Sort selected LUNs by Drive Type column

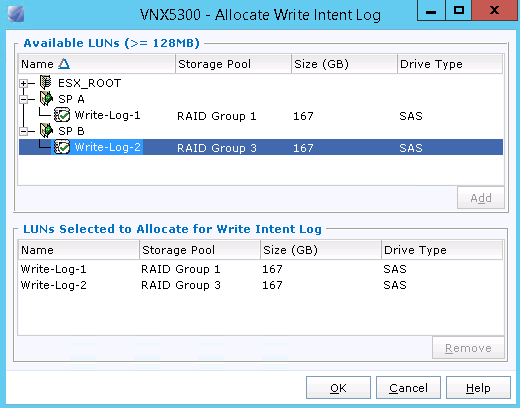pos(442,250)
